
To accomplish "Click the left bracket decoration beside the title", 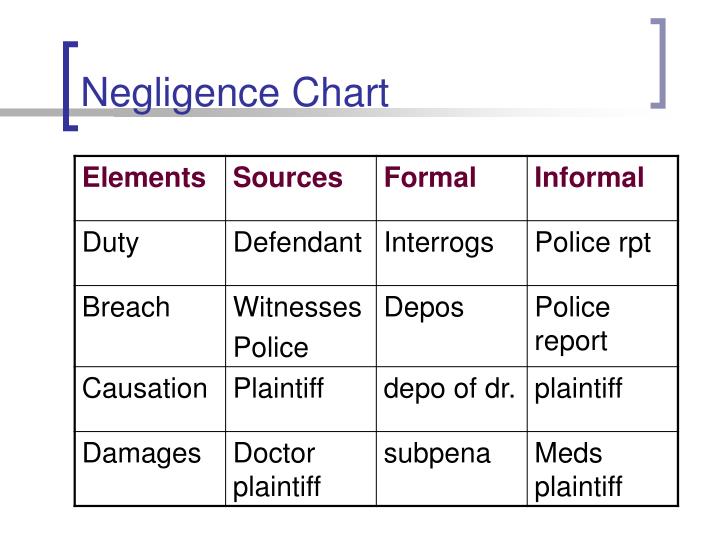I will (x=70, y=85).
